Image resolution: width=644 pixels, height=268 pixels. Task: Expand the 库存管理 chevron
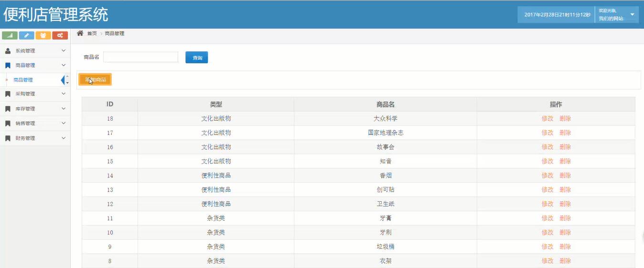coord(64,109)
